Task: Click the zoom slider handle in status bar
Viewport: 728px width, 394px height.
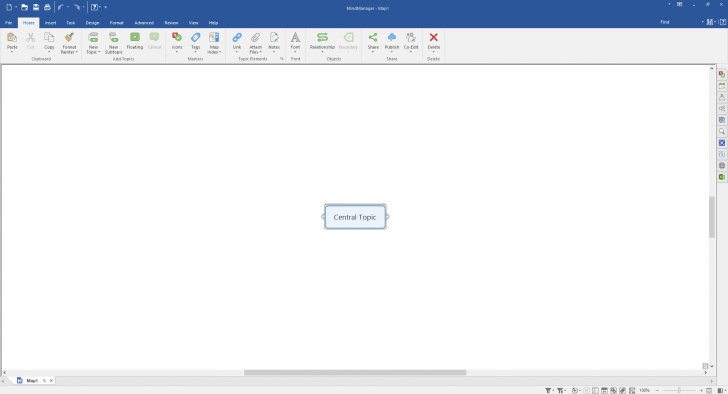Action: 679,391
